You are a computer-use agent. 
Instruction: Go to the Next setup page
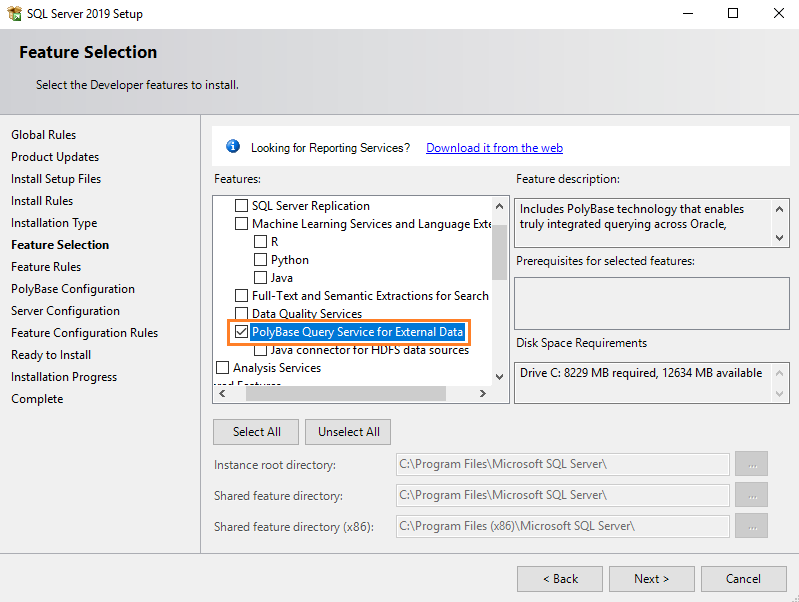[651, 579]
